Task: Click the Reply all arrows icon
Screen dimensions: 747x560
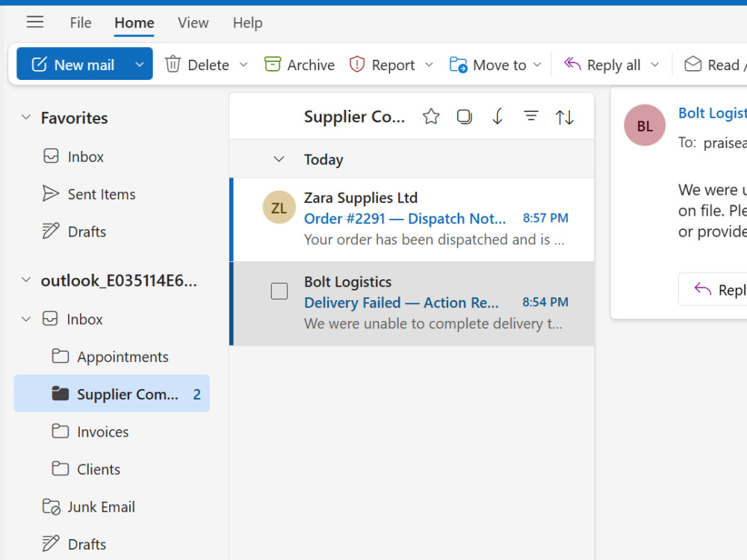Action: click(x=572, y=63)
